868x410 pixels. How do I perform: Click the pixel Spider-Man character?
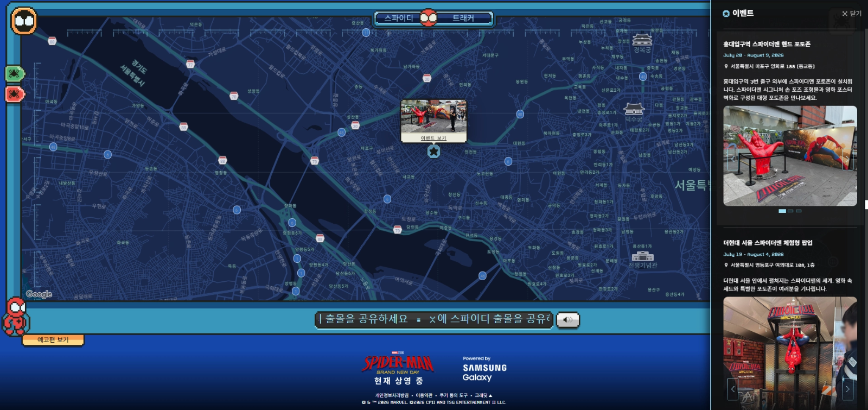click(15, 316)
